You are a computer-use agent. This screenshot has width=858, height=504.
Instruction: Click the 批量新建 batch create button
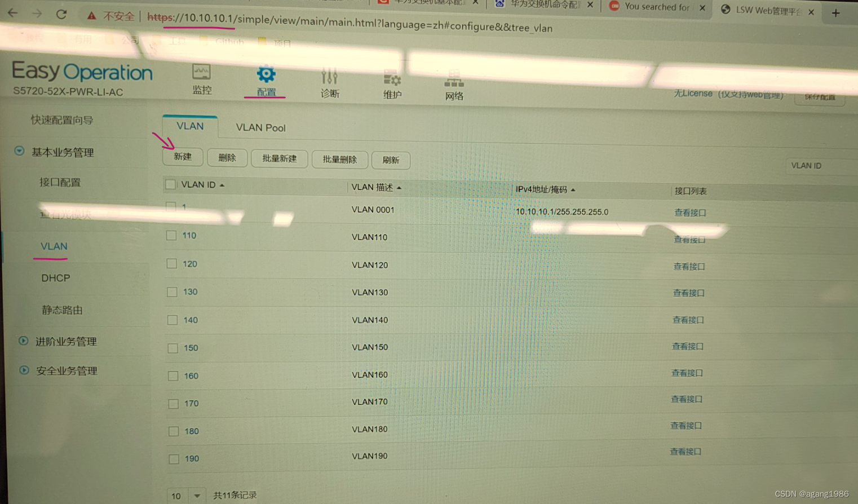point(280,159)
